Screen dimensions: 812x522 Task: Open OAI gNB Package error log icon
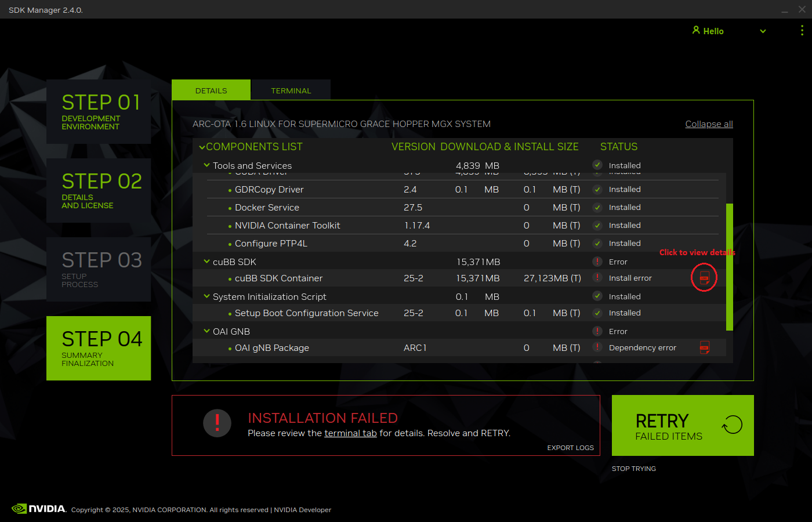coord(704,347)
